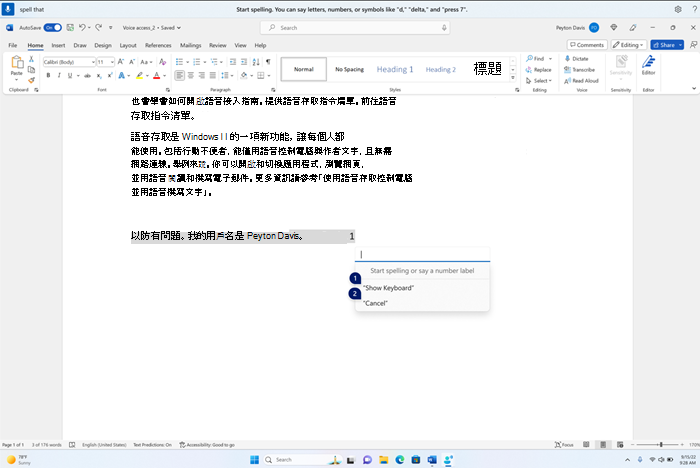Toggle Subscript formatting
This screenshot has width=700, height=468.
tap(99, 75)
